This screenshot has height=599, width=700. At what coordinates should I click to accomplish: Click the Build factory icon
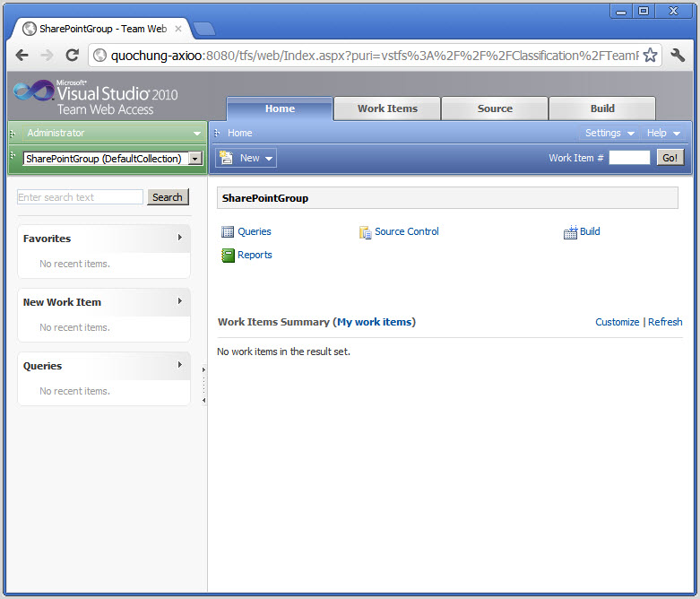coord(571,232)
